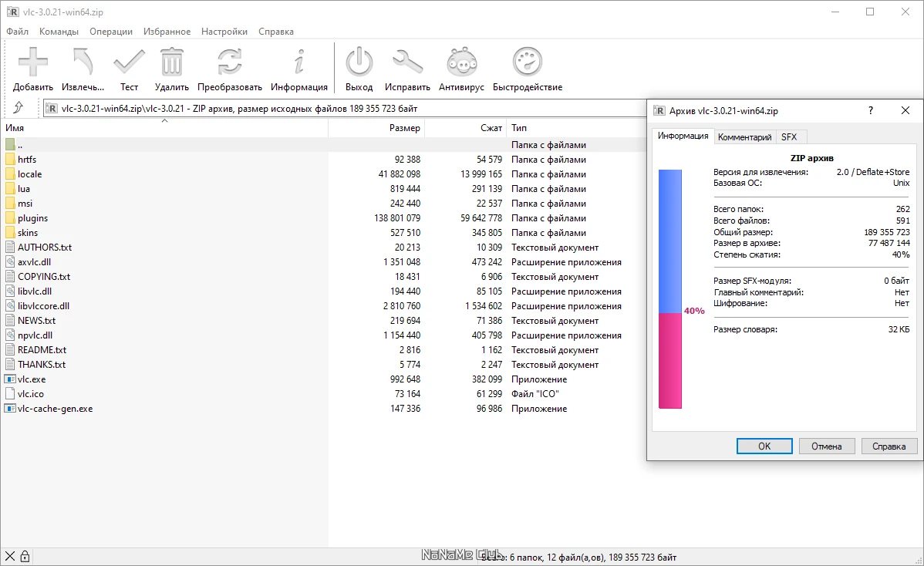Image resolution: width=924 pixels, height=566 pixels.
Task: Select the hrtfs folder icon
Action: 10,159
